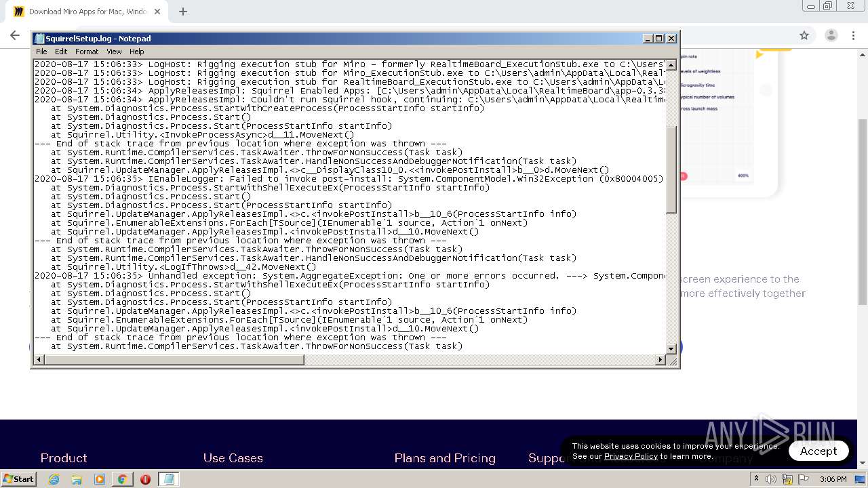Click the Notepad vertical scrollbar thumb
Viewport: 868px width, 488px height.
pyautogui.click(x=671, y=169)
